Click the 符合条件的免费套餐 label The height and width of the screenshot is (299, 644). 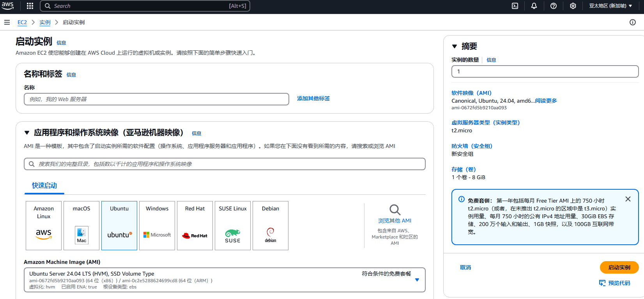(x=386, y=274)
